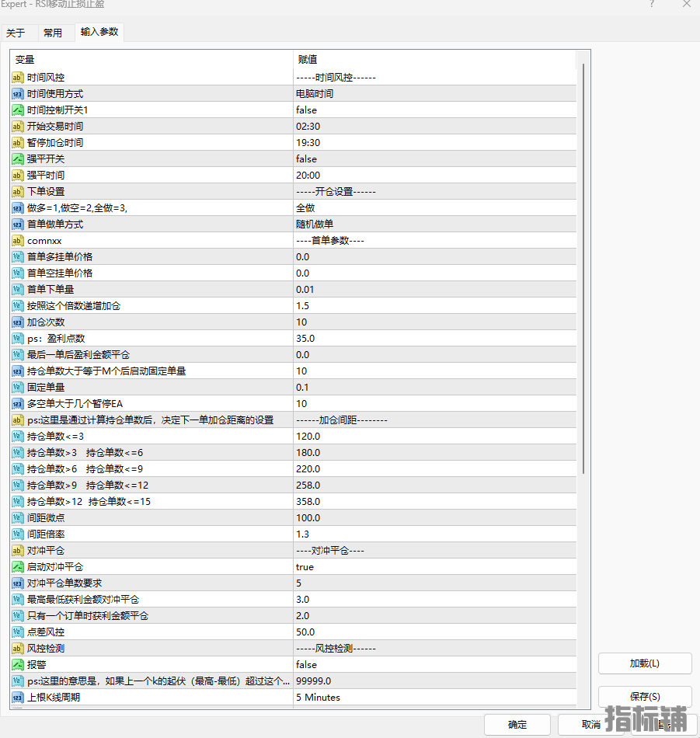Click the boolean icon beside 启动对冲平仓
This screenshot has height=738, width=700.
tap(18, 567)
